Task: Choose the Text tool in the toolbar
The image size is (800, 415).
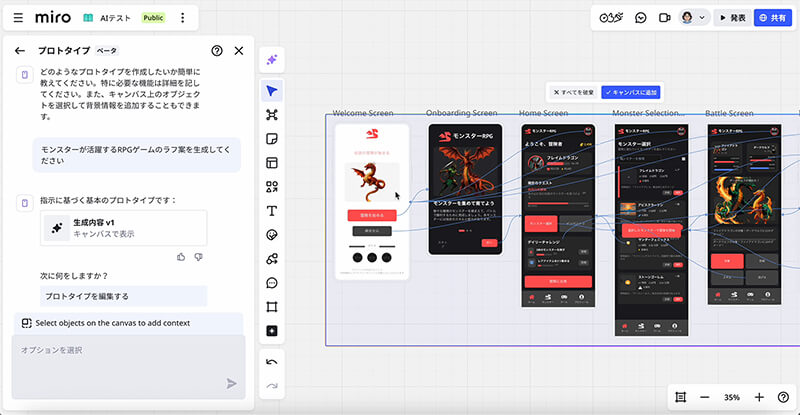Action: 272,211
